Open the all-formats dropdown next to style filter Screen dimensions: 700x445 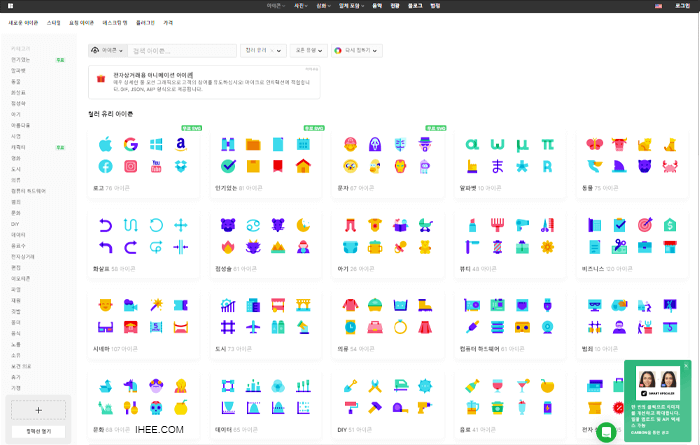tap(309, 50)
